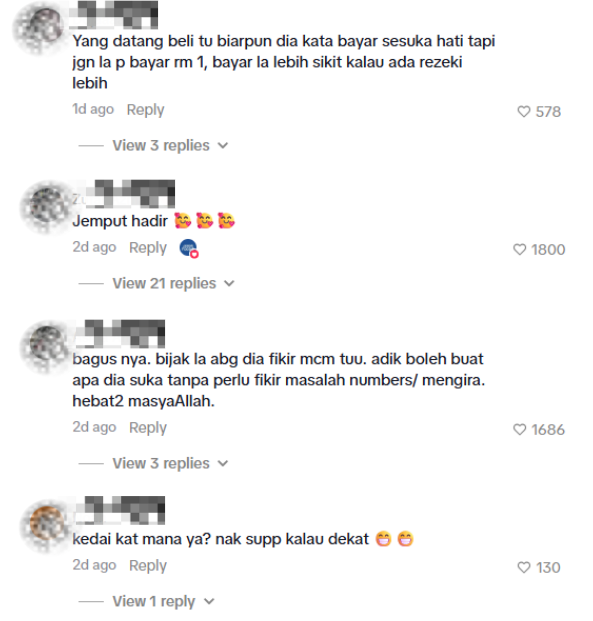The height and width of the screenshot is (621, 593).
Task: Click creator-liked badge beside Jemput hadir Reply
Action: (189, 248)
